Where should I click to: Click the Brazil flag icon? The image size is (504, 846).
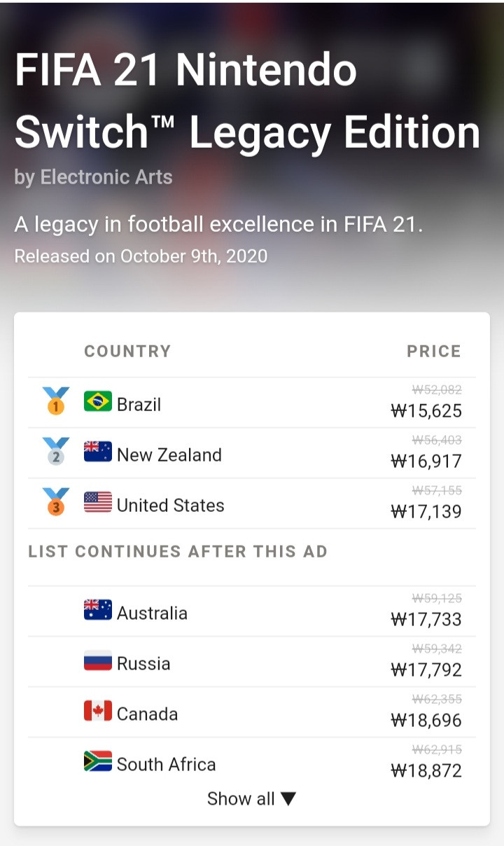click(x=98, y=402)
